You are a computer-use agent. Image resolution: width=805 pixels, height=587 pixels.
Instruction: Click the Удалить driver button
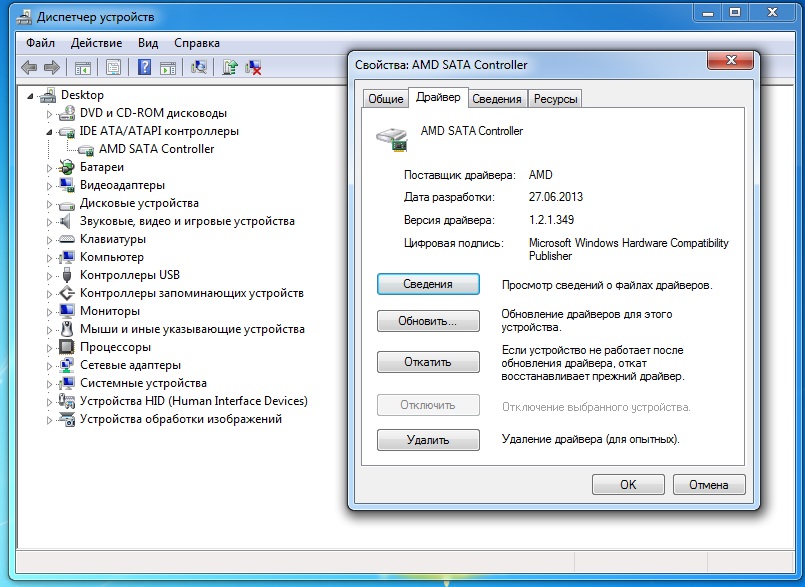pos(428,440)
